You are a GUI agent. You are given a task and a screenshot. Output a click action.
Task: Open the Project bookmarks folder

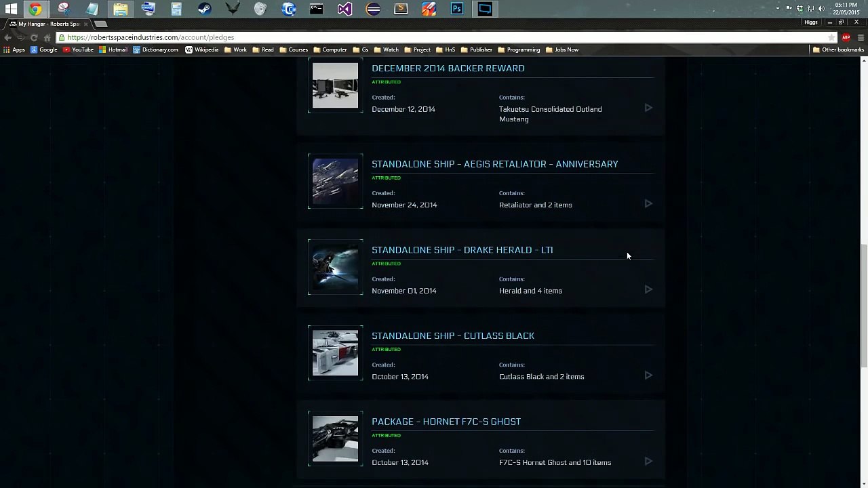417,49
